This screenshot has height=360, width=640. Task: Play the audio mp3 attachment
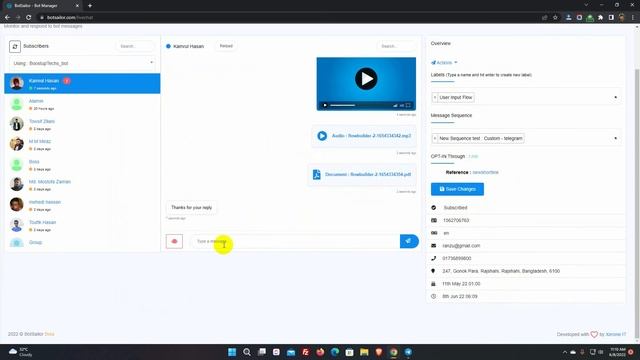coord(322,136)
